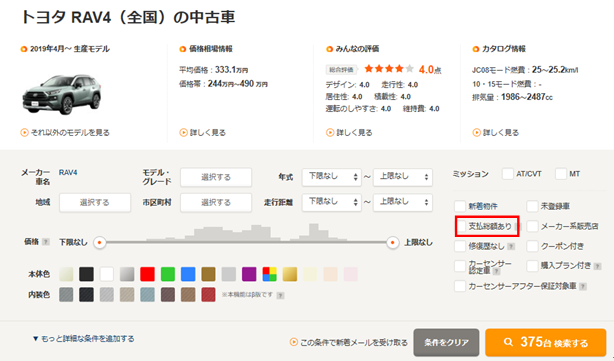
Task: Click help icon next to カーセンサーアフター保証対象車
Action: 583,287
